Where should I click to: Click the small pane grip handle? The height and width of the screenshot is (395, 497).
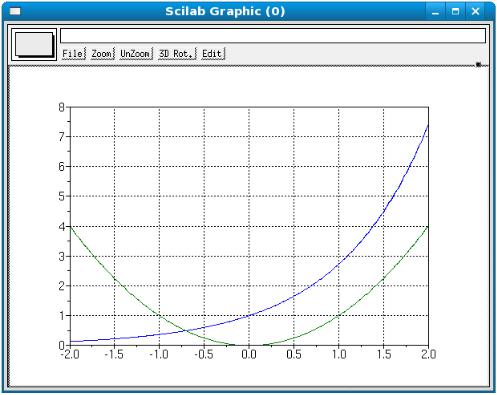478,64
